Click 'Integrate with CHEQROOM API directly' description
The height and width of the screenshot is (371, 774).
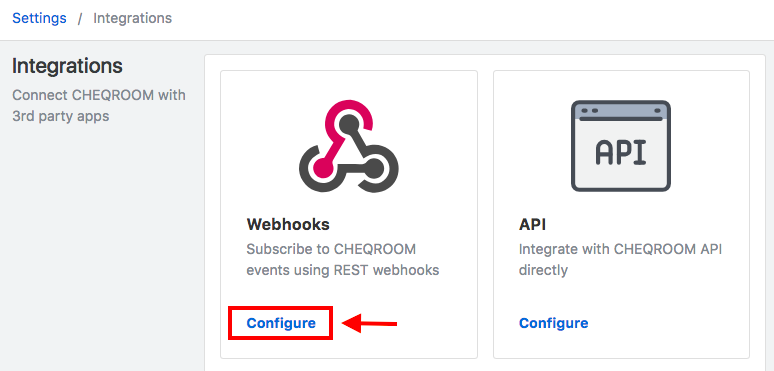pyautogui.click(x=620, y=260)
